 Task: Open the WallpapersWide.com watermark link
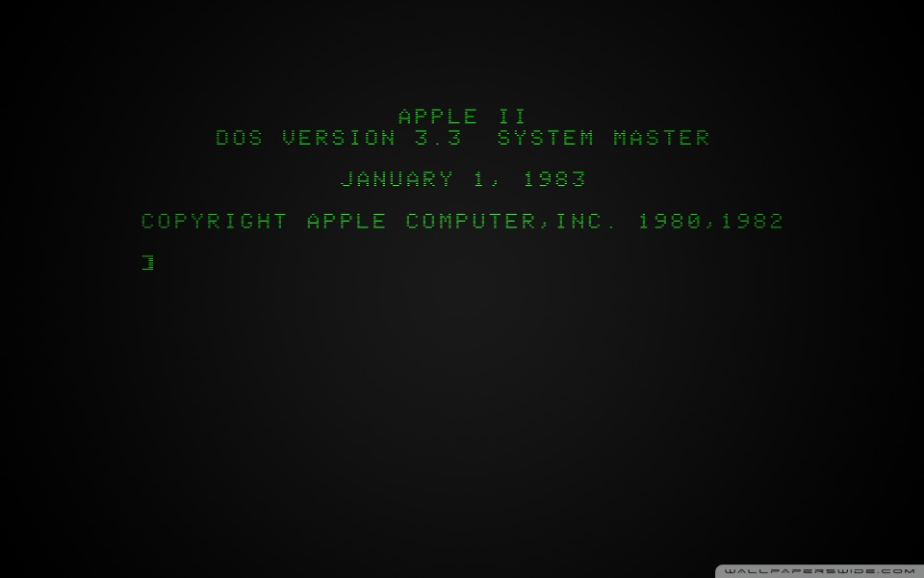pos(820,571)
